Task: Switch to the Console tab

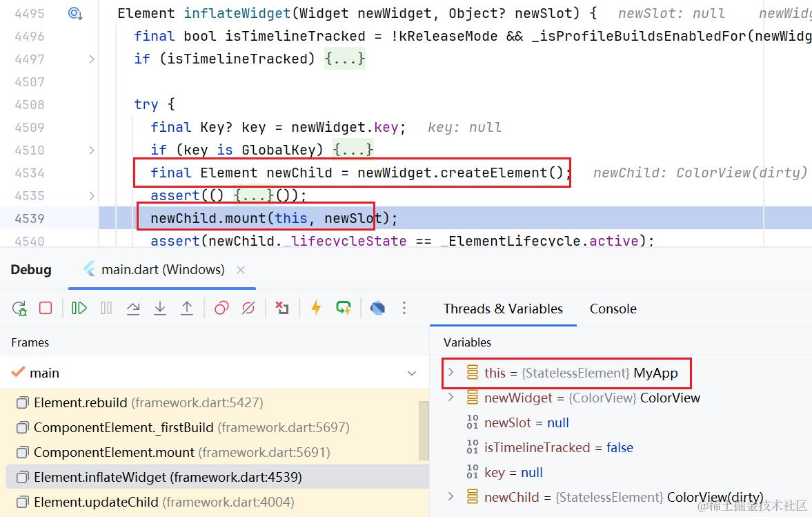Action: point(613,309)
